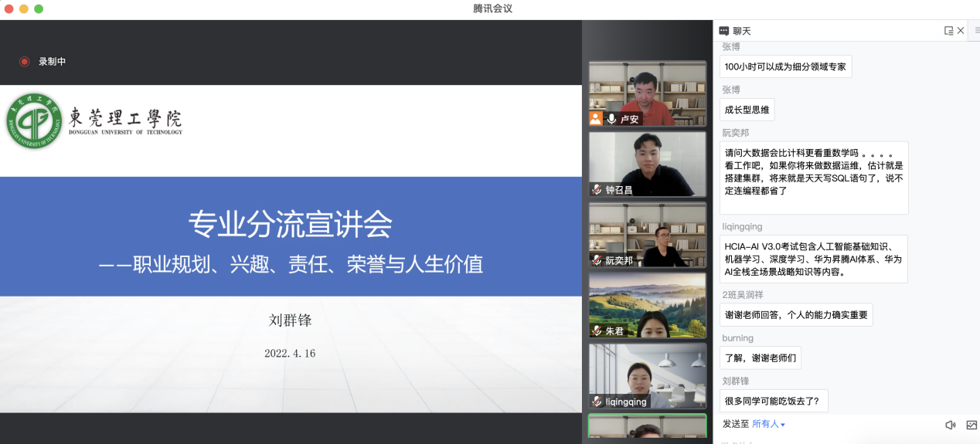The height and width of the screenshot is (444, 980).
Task: Select 朱君's landscape-background video thumbnail
Action: pyautogui.click(x=648, y=303)
